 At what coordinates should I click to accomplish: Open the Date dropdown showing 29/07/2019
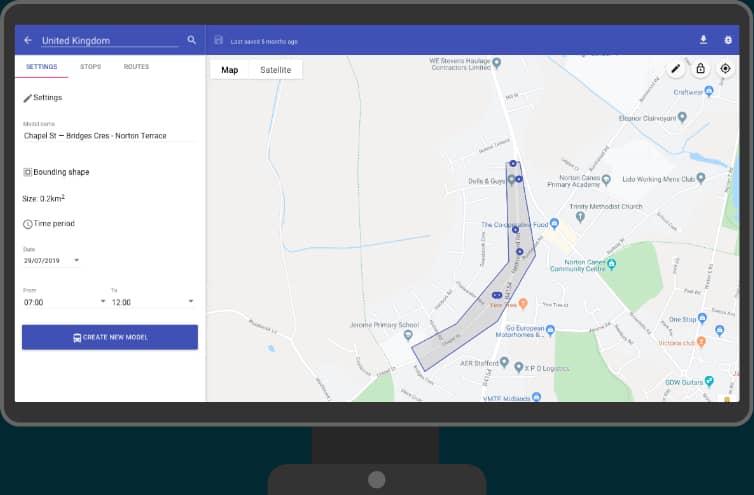[51, 261]
